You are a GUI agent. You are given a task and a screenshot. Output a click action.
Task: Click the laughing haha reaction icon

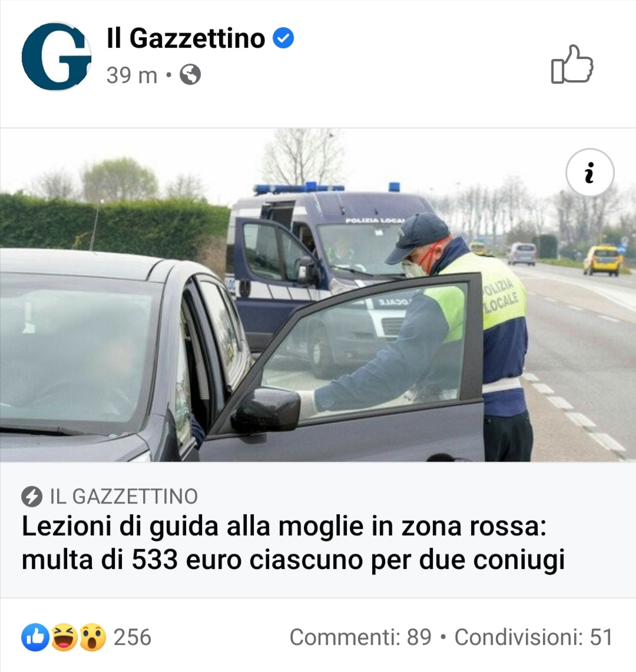[x=64, y=637]
